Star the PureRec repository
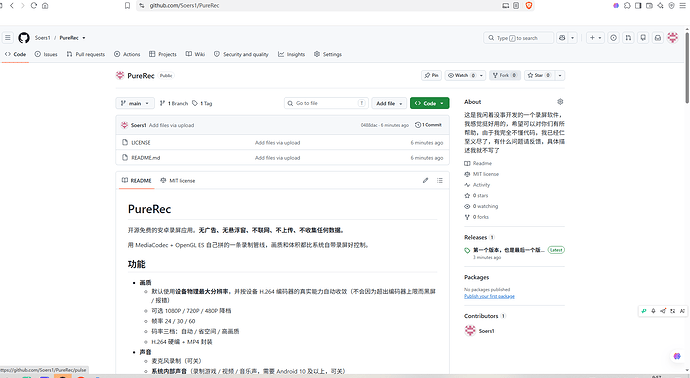 [x=539, y=75]
